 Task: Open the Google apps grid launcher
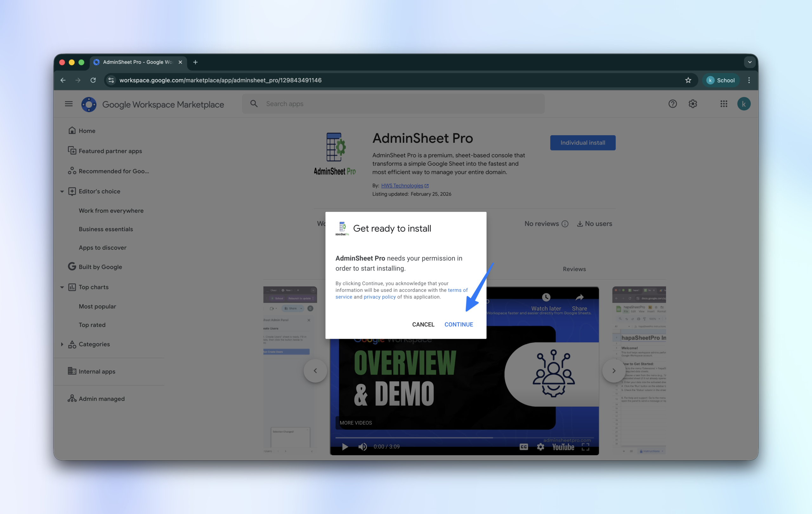tap(724, 104)
